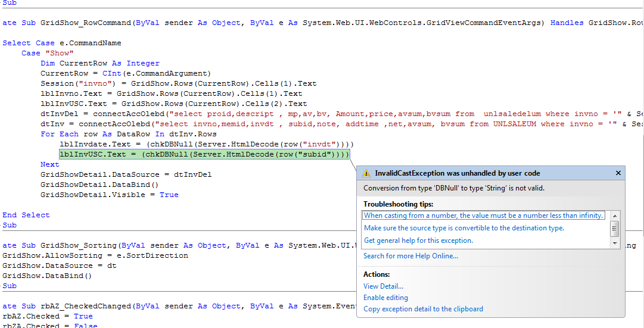Click line lblInvdate.Text with invdt
The image size is (644, 328).
[x=207, y=144]
